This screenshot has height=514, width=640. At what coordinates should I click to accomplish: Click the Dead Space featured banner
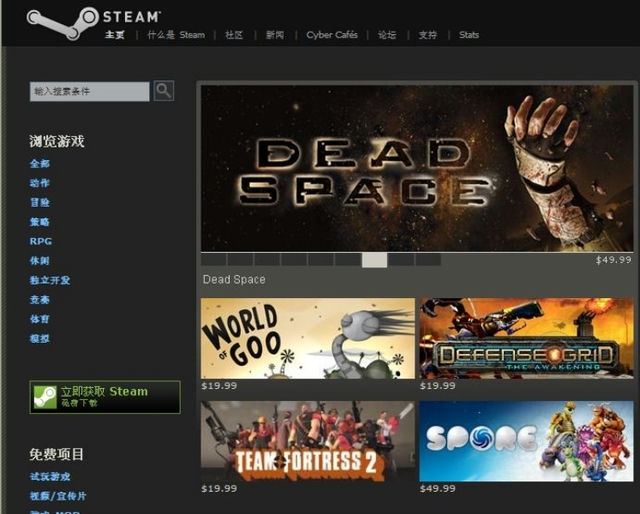pos(418,167)
